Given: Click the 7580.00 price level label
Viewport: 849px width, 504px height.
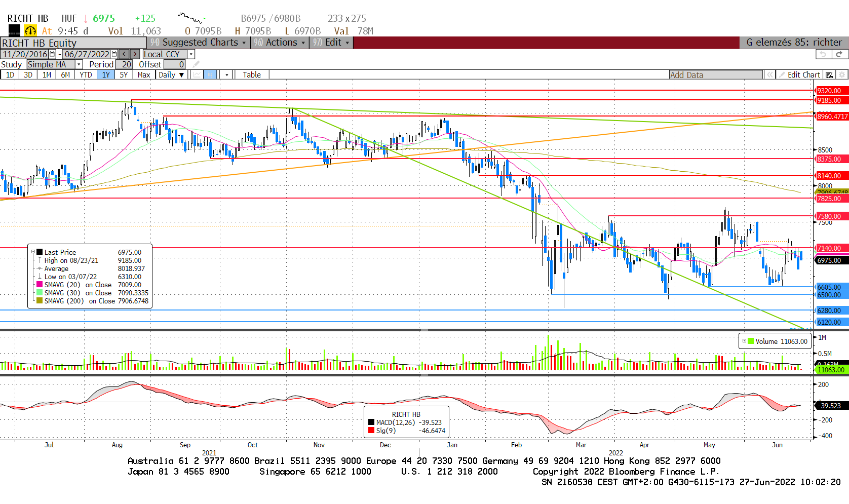Looking at the screenshot, I should pos(831,216).
